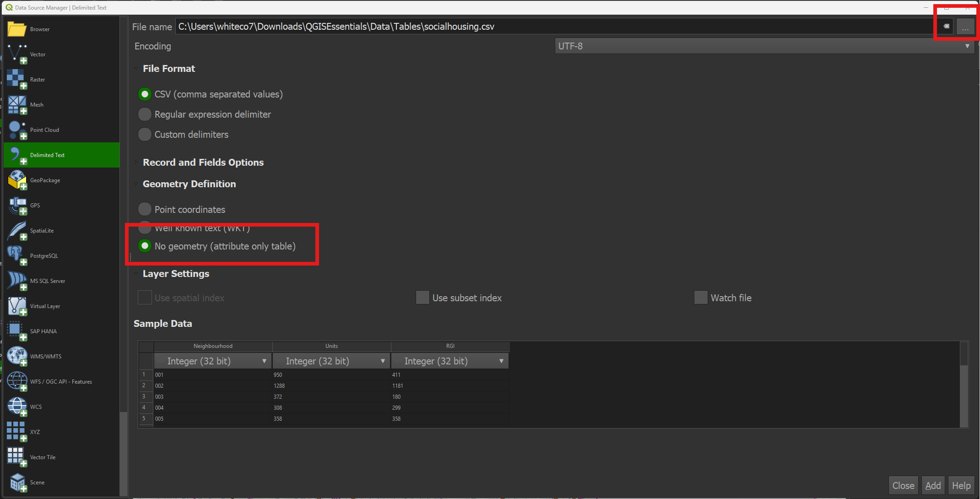This screenshot has height=499, width=980.
Task: Open the GPS source icon
Action: pos(17,205)
